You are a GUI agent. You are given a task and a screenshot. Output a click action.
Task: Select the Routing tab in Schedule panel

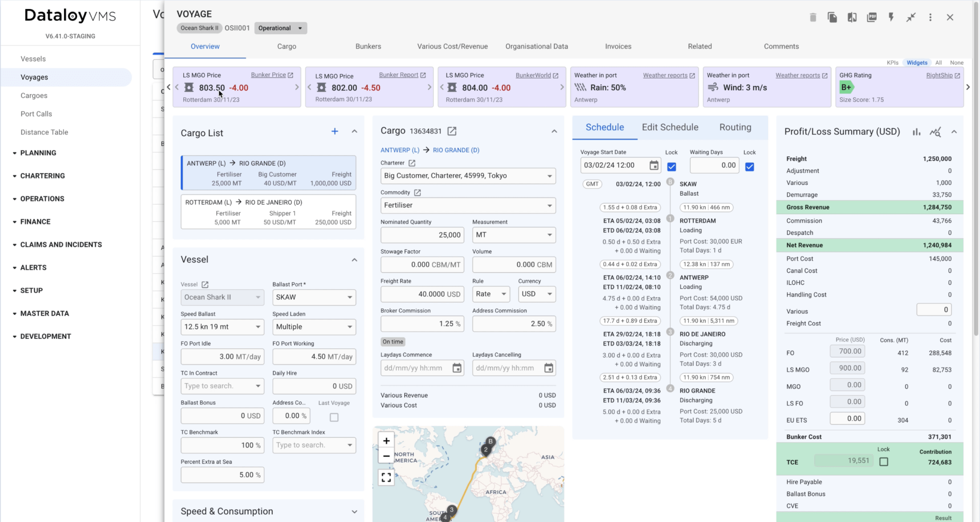[x=735, y=127]
